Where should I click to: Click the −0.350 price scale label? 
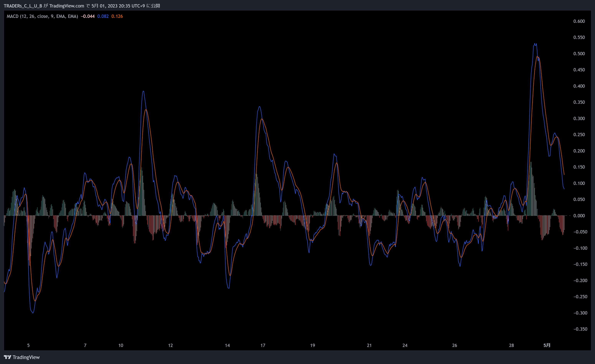[x=580, y=329]
